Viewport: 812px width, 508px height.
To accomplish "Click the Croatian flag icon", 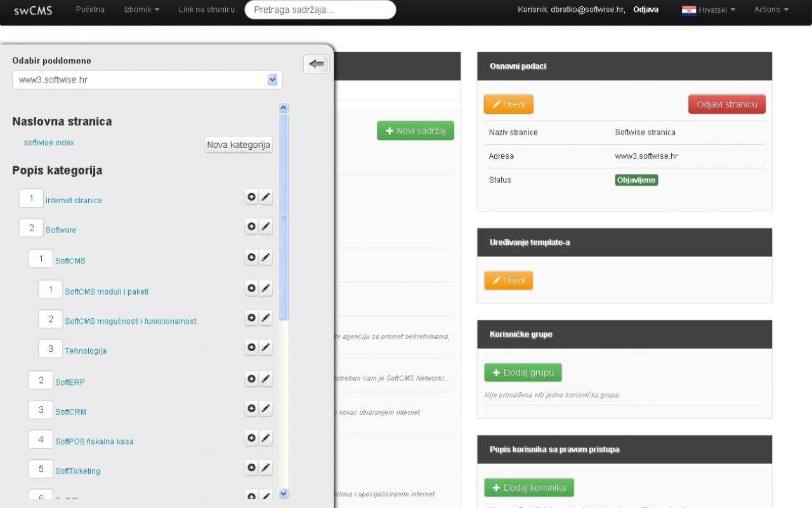I will 689,10.
